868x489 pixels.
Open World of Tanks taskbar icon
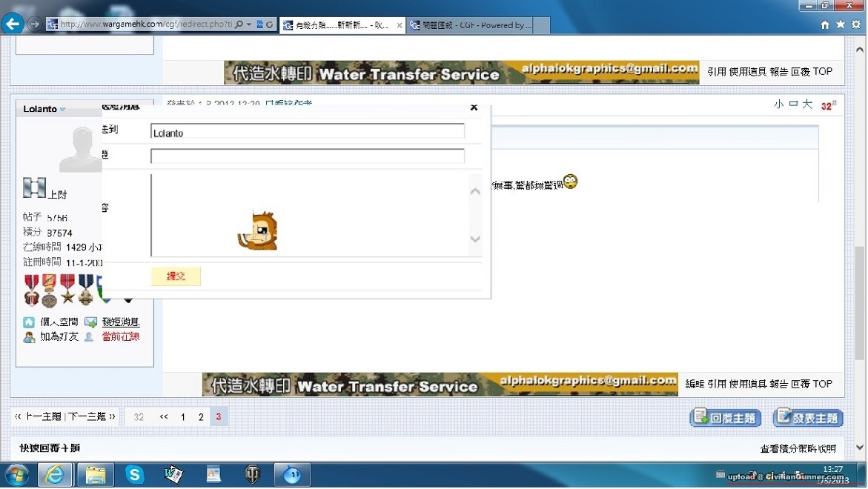coord(253,474)
